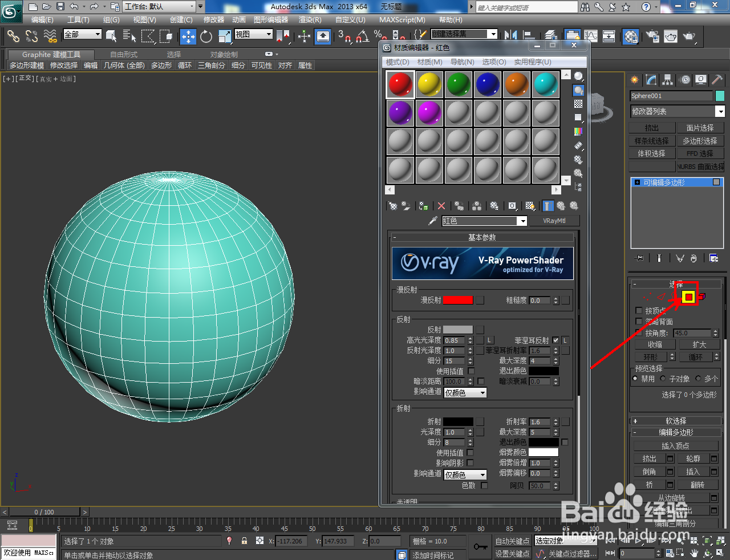Click the Window/Crossing selection icon

click(x=167, y=36)
